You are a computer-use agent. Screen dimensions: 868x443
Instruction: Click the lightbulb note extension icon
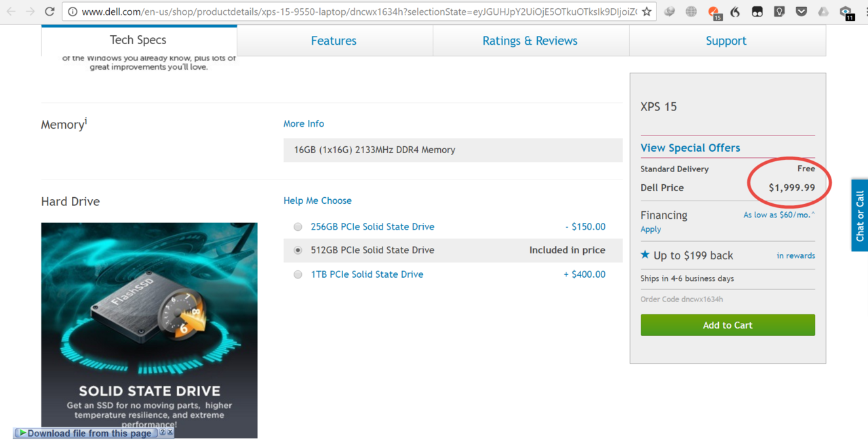pyautogui.click(x=779, y=12)
